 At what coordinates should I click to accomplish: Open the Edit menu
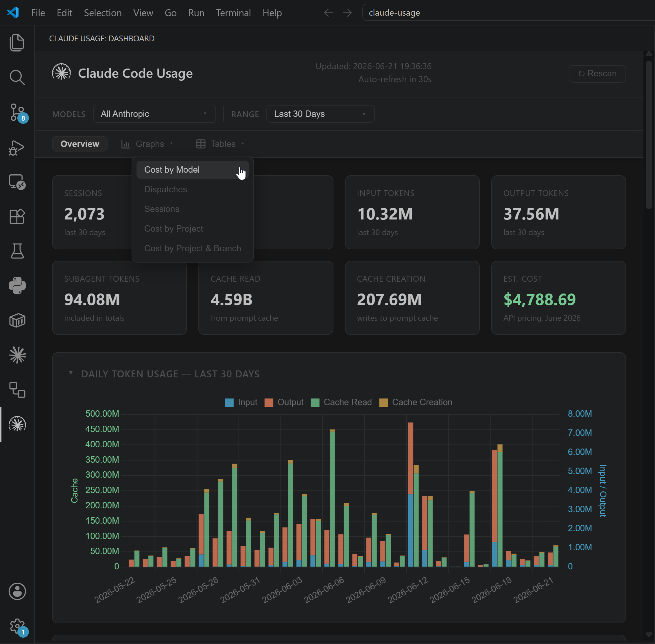(64, 13)
